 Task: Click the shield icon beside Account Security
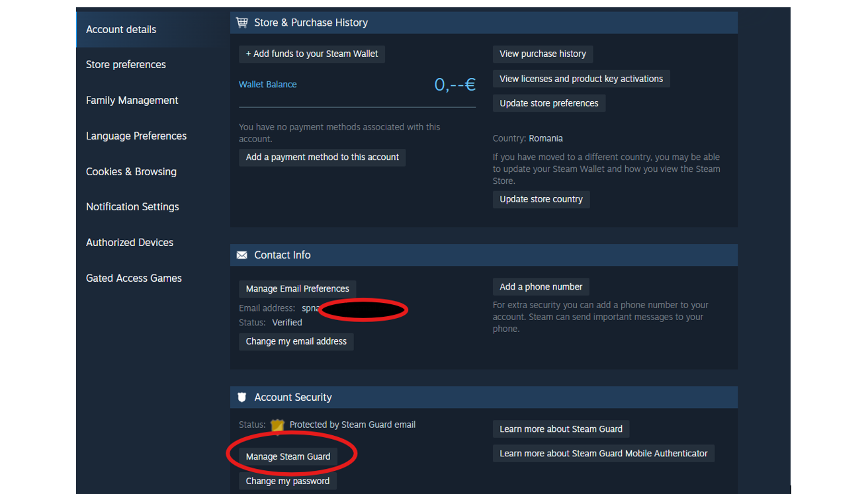pos(241,397)
